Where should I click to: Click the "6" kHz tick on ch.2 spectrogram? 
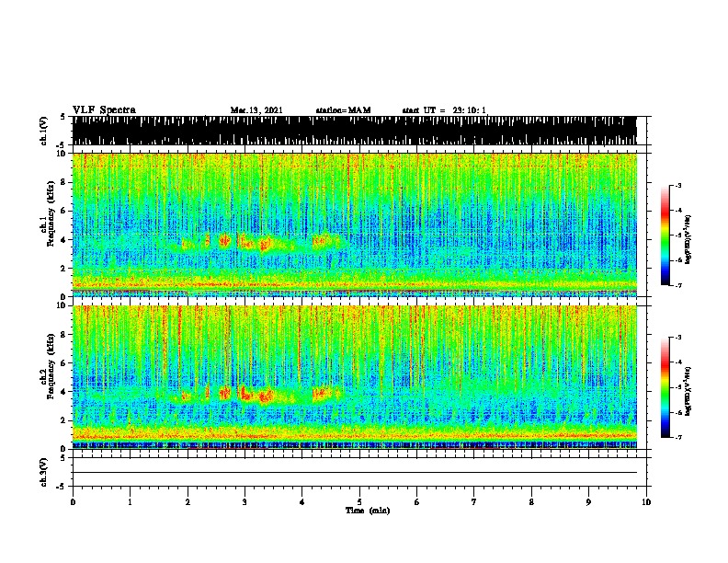click(63, 362)
